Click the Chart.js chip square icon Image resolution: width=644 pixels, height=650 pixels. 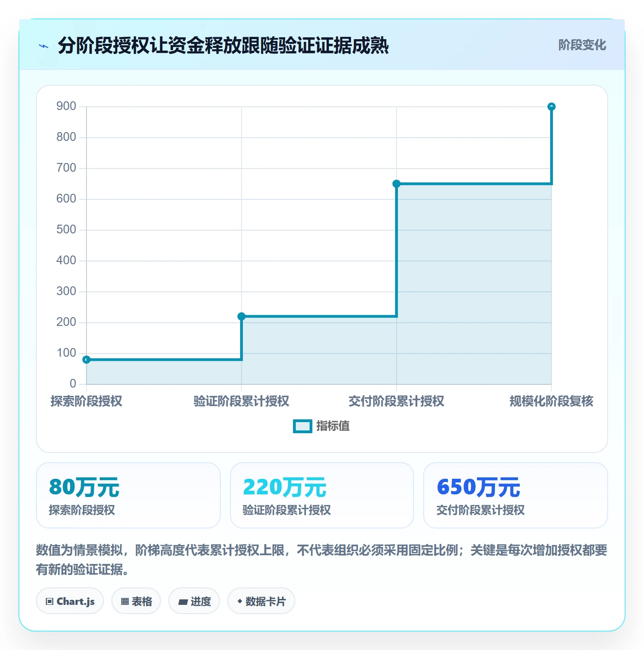coord(50,602)
